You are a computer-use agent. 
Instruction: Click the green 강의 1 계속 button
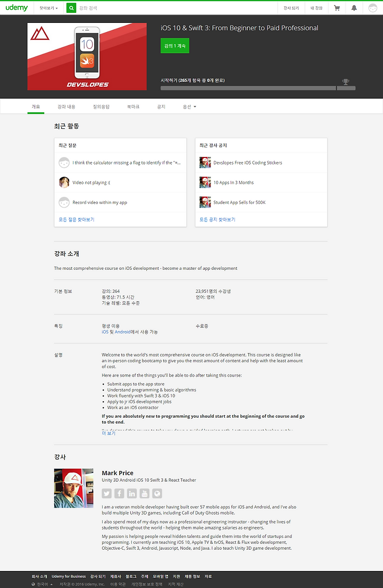(175, 46)
